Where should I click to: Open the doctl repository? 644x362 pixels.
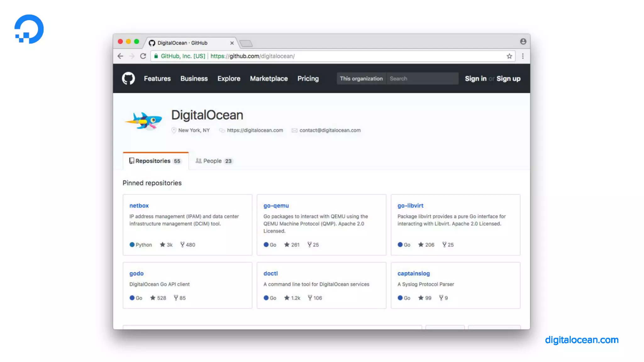pyautogui.click(x=270, y=273)
